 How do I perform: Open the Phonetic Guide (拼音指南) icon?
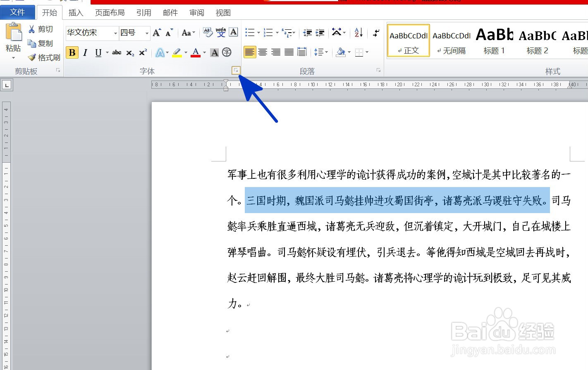point(220,32)
